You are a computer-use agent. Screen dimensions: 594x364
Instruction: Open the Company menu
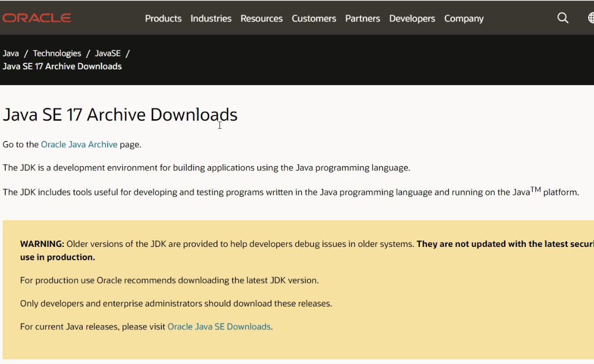[x=463, y=18]
